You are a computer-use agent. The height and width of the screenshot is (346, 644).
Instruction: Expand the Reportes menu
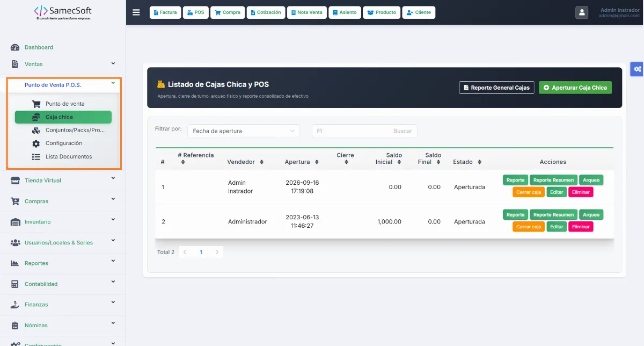click(x=63, y=263)
